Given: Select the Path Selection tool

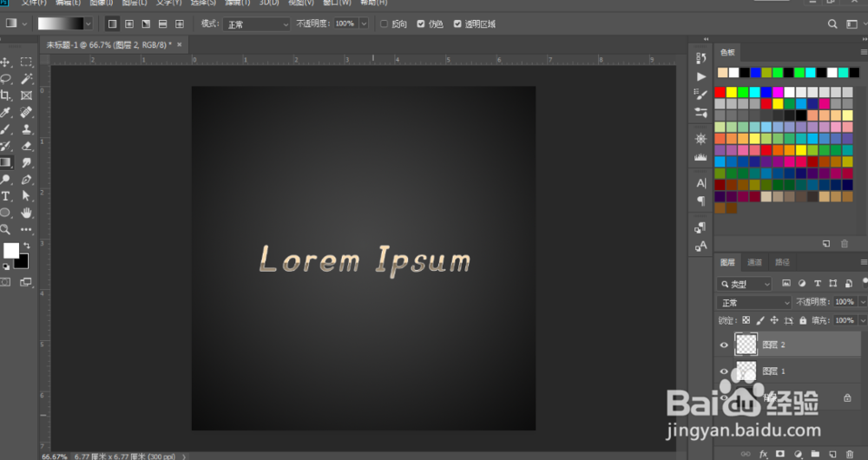Looking at the screenshot, I should [x=26, y=196].
